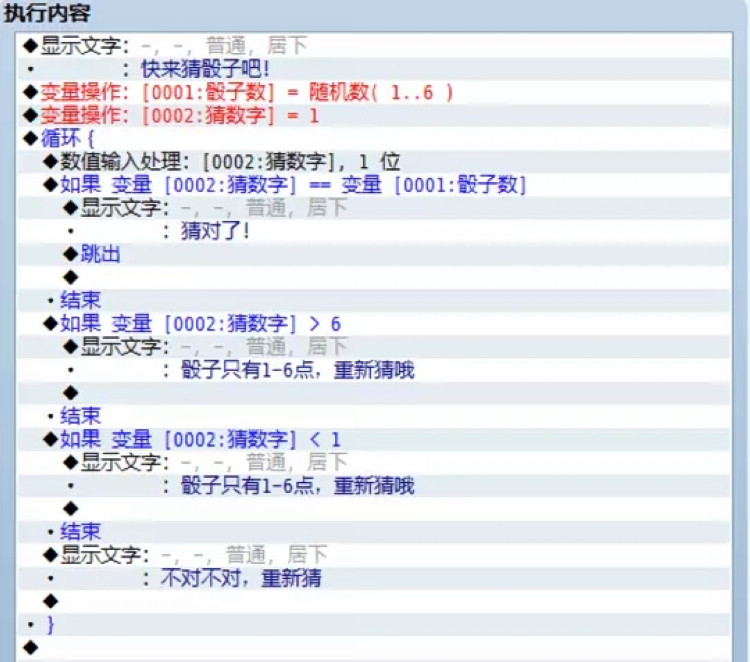This screenshot has width=750, height=662.
Task: Select the 跳出 break loop command
Action: (373, 254)
